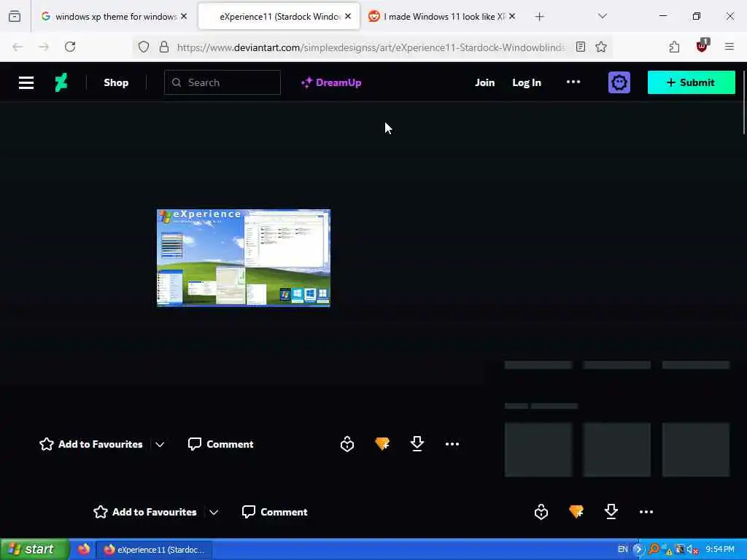The height and width of the screenshot is (560, 747).
Task: Launch Firefox from quick launch
Action: 84,549
